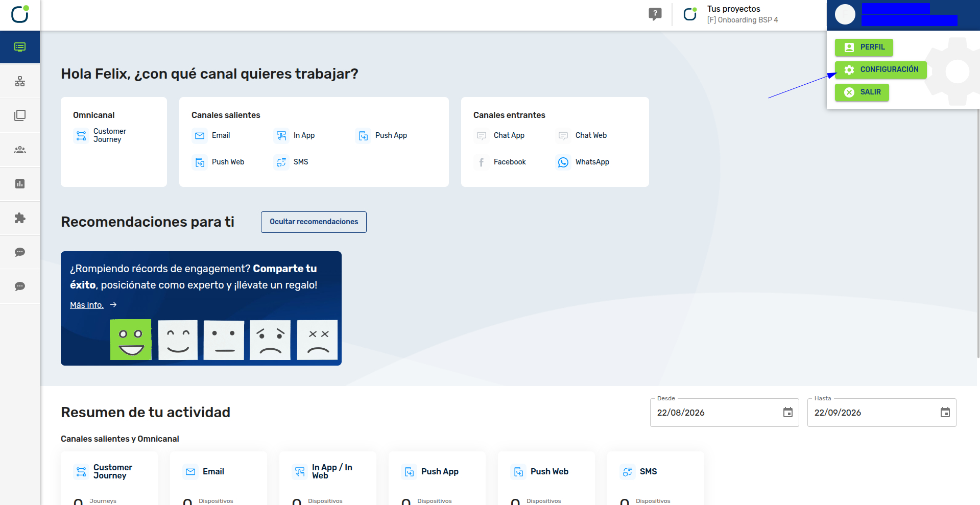Open the puzzle-piece integrations sidebar icon
This screenshot has height=505, width=980.
(x=20, y=218)
